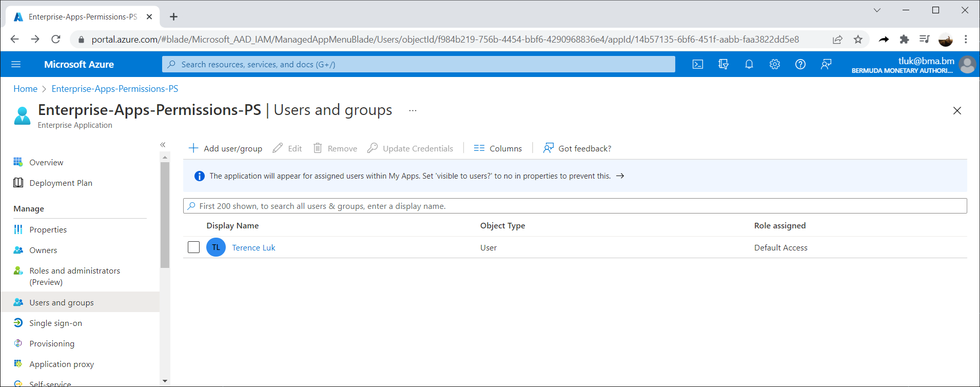Viewport: 980px width, 387px height.
Task: Click the browser back arrow
Action: click(x=14, y=39)
